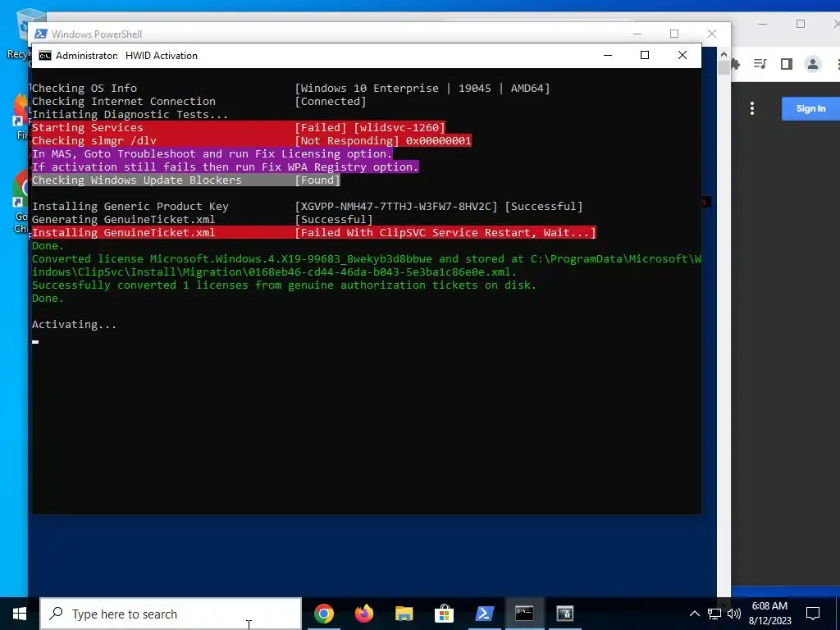840x630 pixels.
Task: Open the volume tray icon
Action: [734, 614]
